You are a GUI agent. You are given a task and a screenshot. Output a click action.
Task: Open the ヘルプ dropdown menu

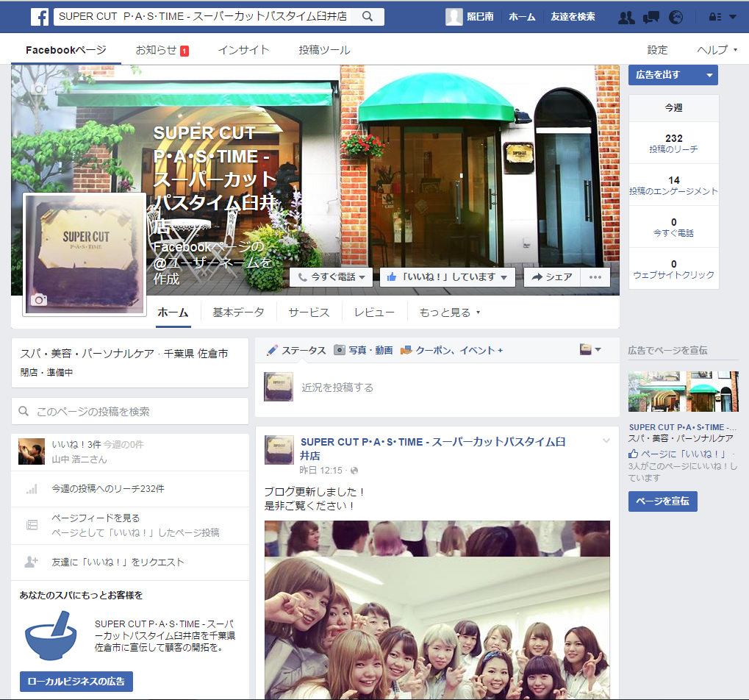pyautogui.click(x=717, y=50)
